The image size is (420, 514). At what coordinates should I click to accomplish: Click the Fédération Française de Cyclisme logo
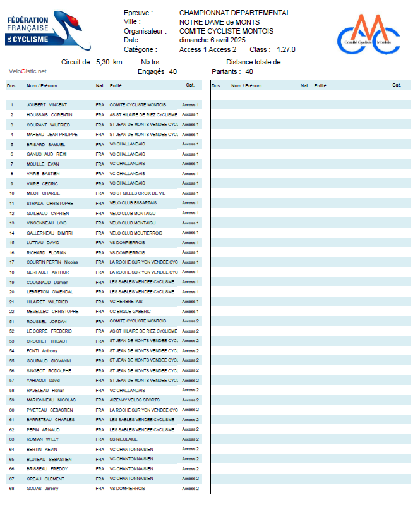point(48,30)
